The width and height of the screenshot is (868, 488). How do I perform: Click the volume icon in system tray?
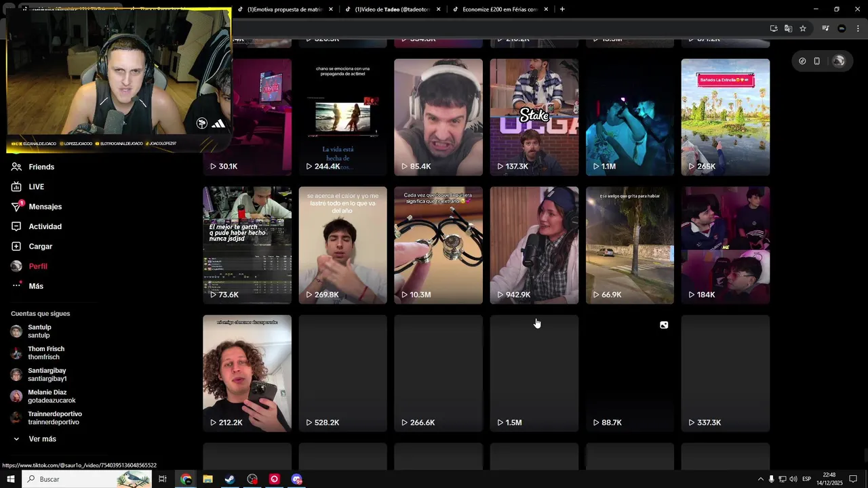(x=793, y=479)
